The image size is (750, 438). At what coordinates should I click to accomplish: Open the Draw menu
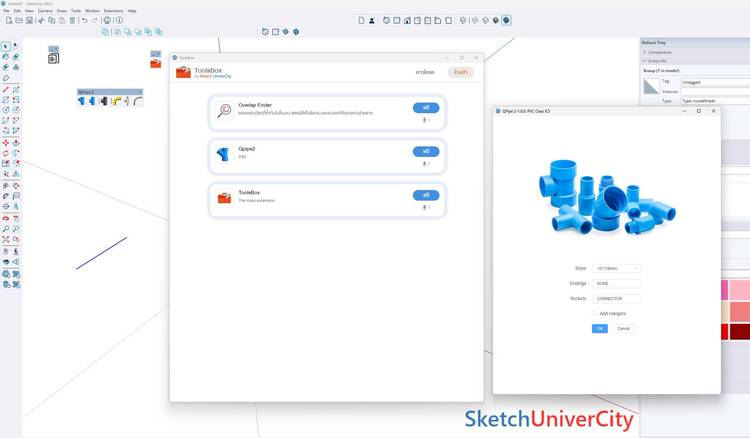tap(62, 11)
